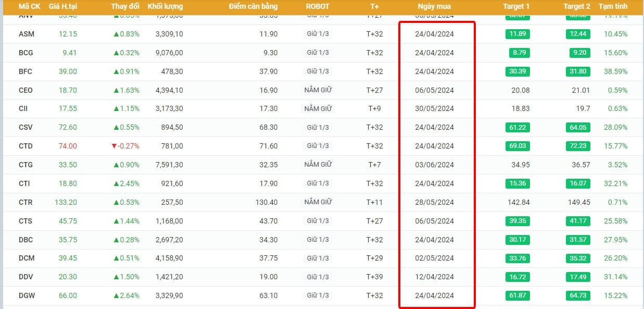Click purchase date 28/05/2024
The image size is (644, 309).
pyautogui.click(x=435, y=202)
